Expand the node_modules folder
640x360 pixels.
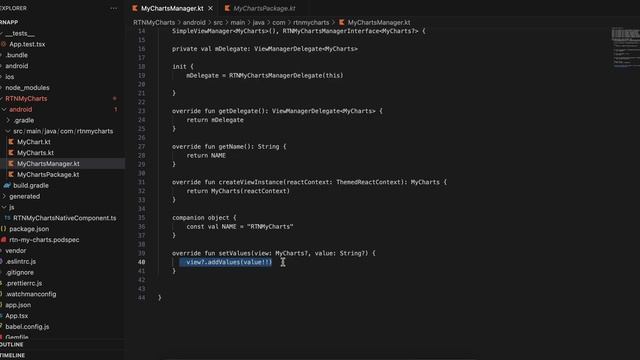click(x=27, y=88)
